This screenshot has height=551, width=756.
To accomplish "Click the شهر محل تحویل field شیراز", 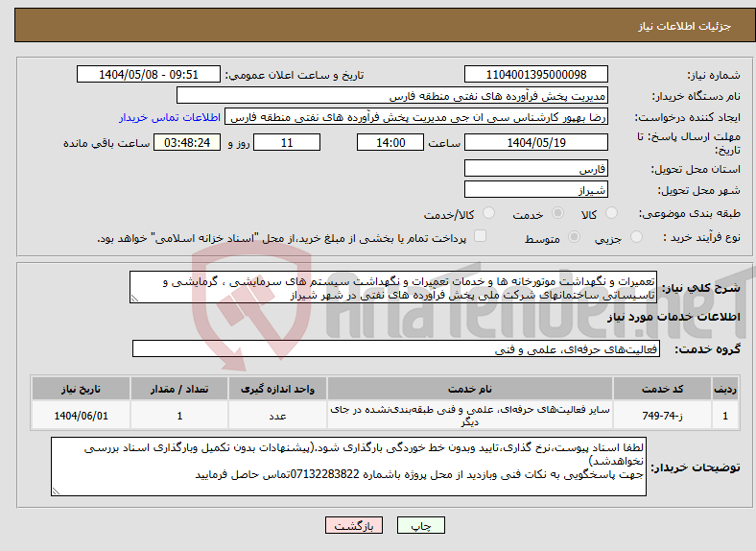I will pos(535,189).
